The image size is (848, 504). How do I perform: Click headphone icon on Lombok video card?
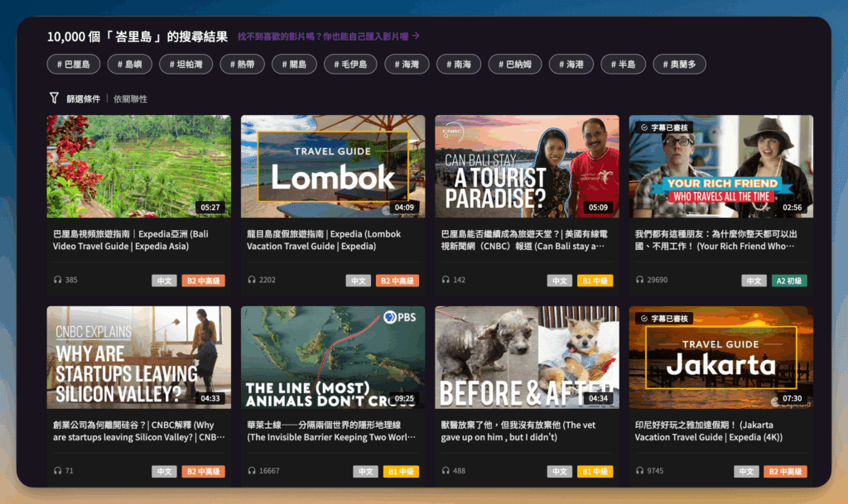point(252,281)
